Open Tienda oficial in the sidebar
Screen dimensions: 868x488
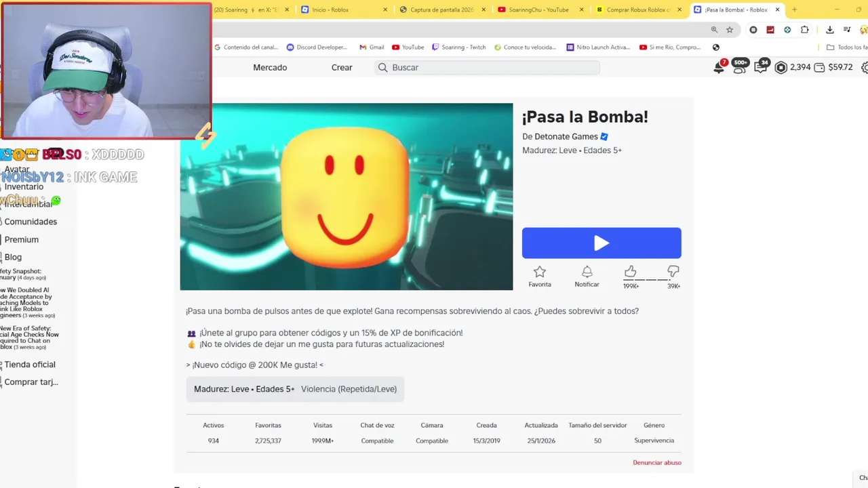coord(30,364)
